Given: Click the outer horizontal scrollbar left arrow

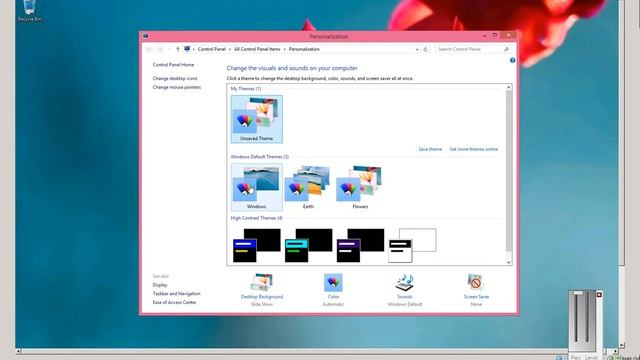Looking at the screenshot, I should pyautogui.click(x=18, y=351).
